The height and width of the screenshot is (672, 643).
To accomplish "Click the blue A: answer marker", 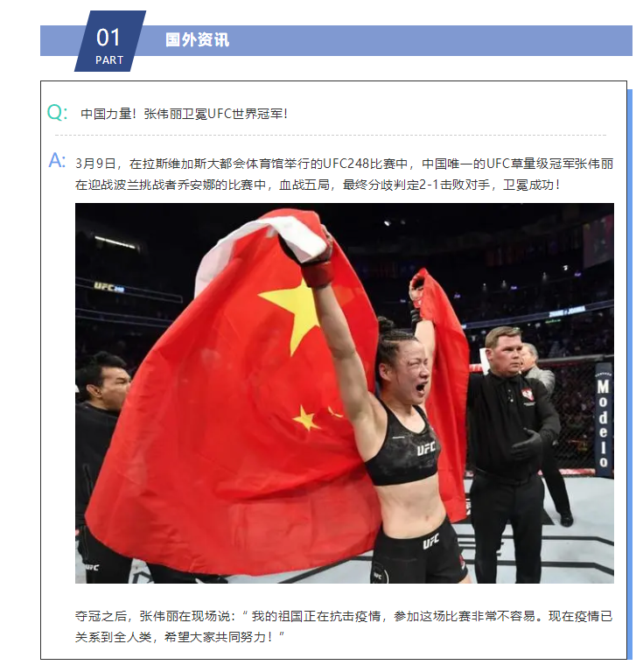I will click(x=57, y=161).
